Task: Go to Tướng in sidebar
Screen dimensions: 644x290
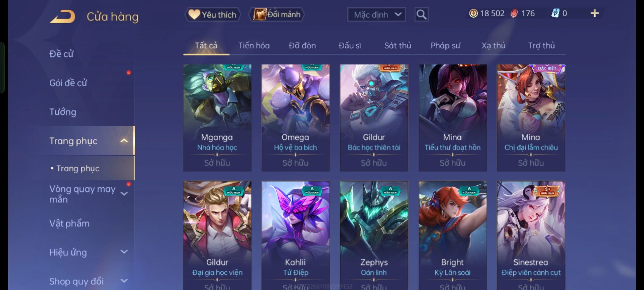Action: tap(63, 112)
